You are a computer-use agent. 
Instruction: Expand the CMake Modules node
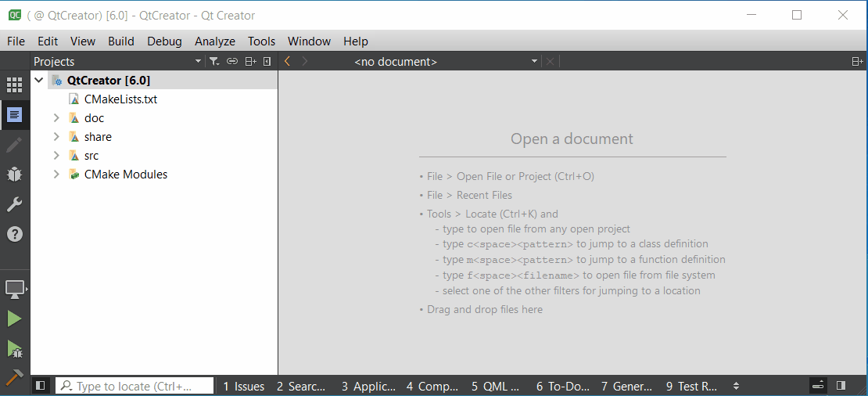56,175
